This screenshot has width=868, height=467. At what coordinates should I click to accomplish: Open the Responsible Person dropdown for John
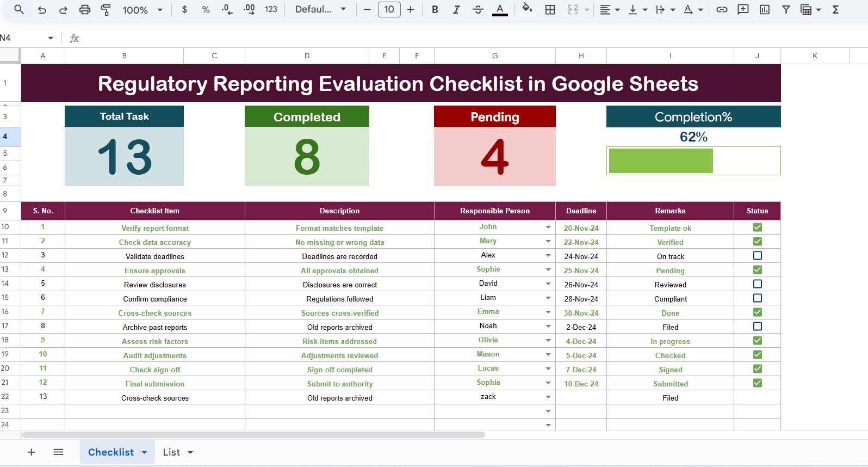click(x=548, y=228)
